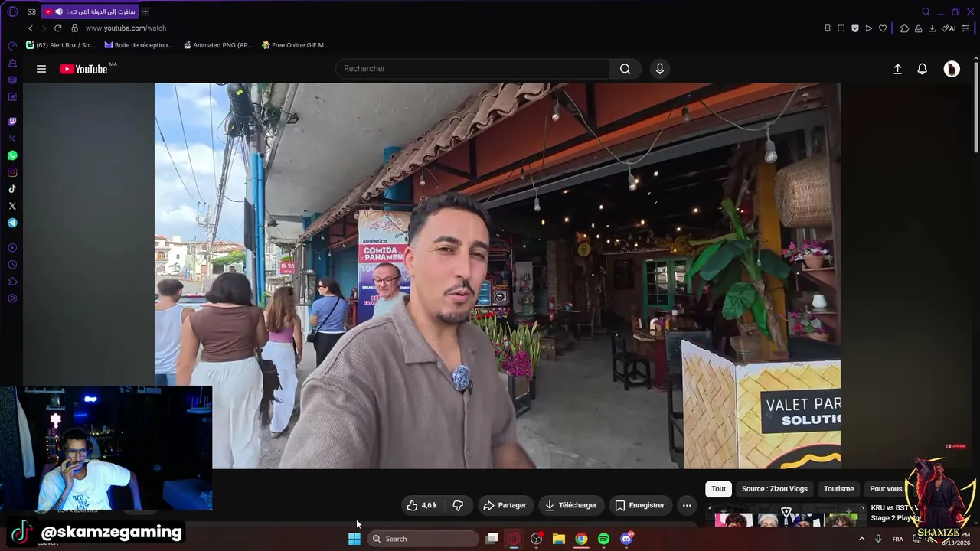Open the extensions cube icon

click(904, 28)
